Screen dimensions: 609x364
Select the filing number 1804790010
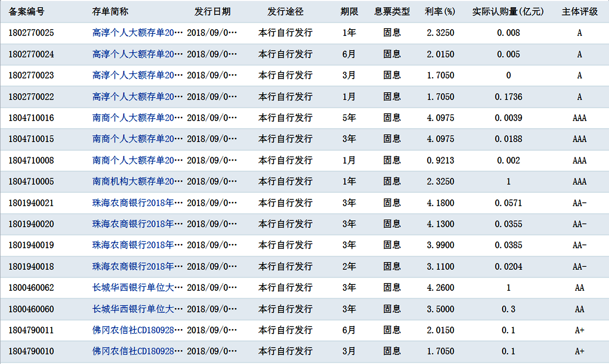pyautogui.click(x=31, y=351)
